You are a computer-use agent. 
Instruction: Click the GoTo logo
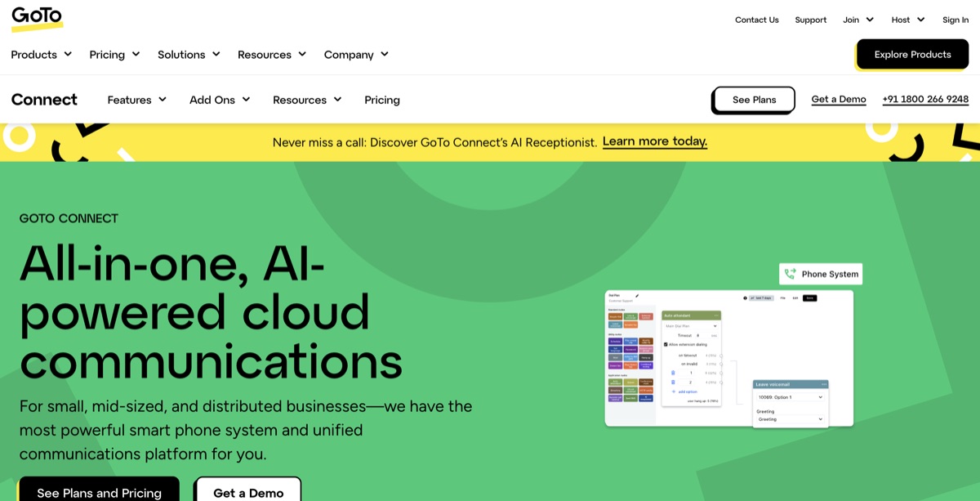(x=37, y=18)
